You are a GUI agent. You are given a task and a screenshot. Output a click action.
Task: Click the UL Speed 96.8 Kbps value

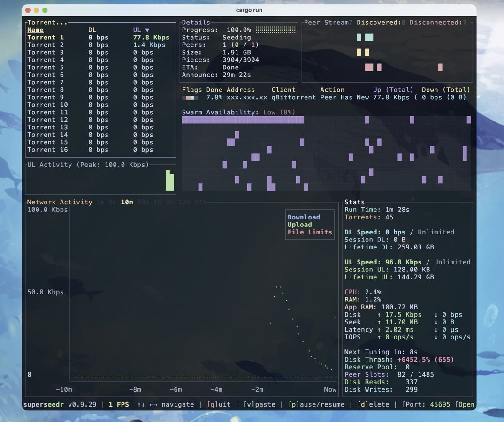(404, 262)
